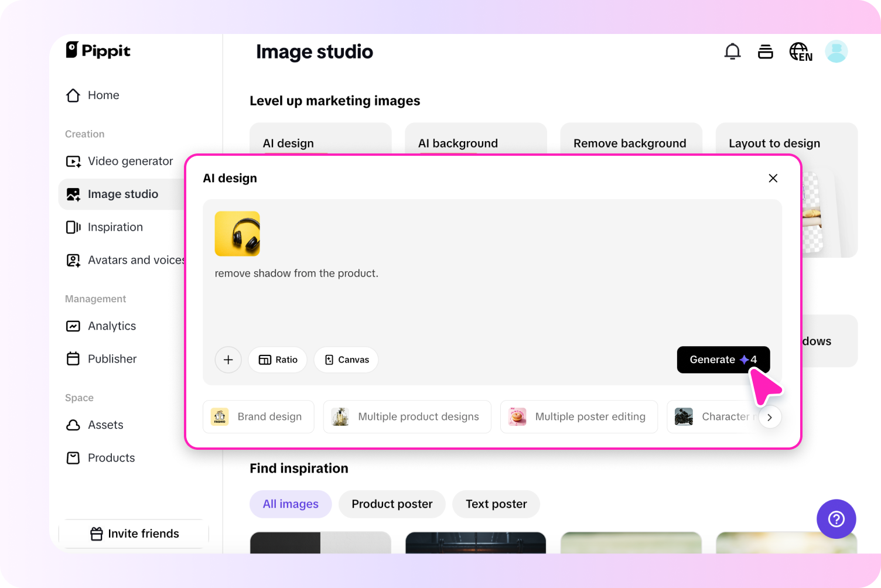Open the notifications bell icon

(732, 52)
